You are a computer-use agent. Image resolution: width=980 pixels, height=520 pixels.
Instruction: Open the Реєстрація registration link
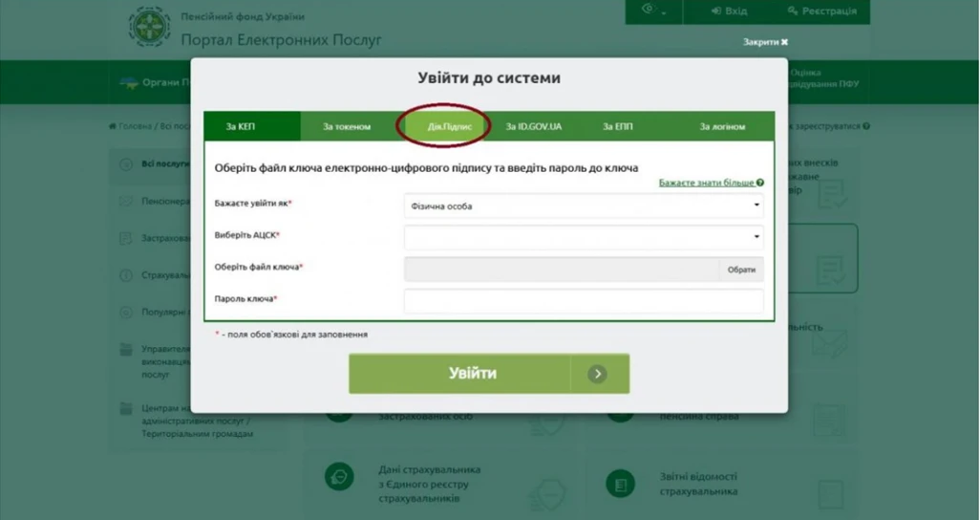pos(821,11)
